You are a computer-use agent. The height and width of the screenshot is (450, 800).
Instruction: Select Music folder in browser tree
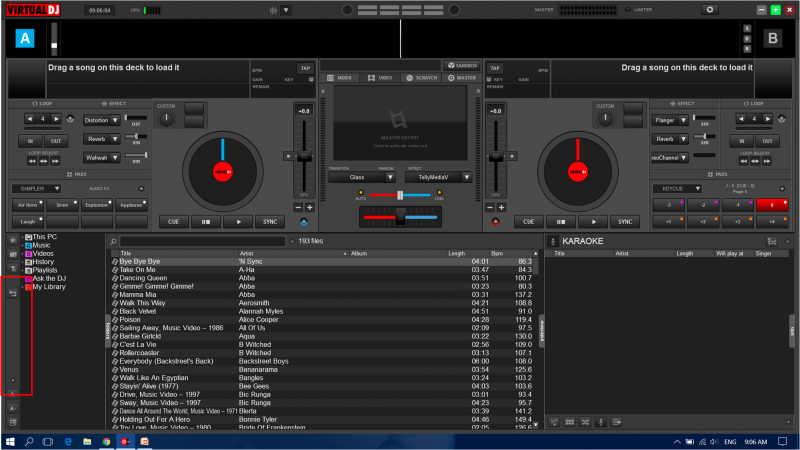(41, 245)
